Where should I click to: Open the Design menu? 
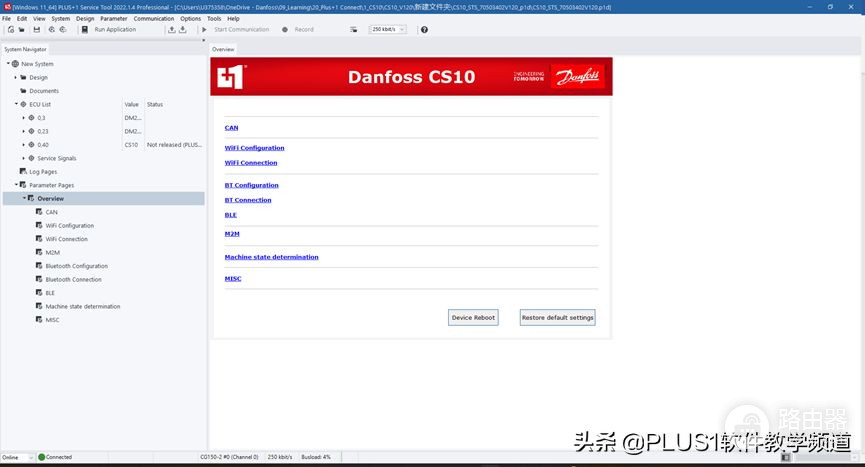coord(85,18)
